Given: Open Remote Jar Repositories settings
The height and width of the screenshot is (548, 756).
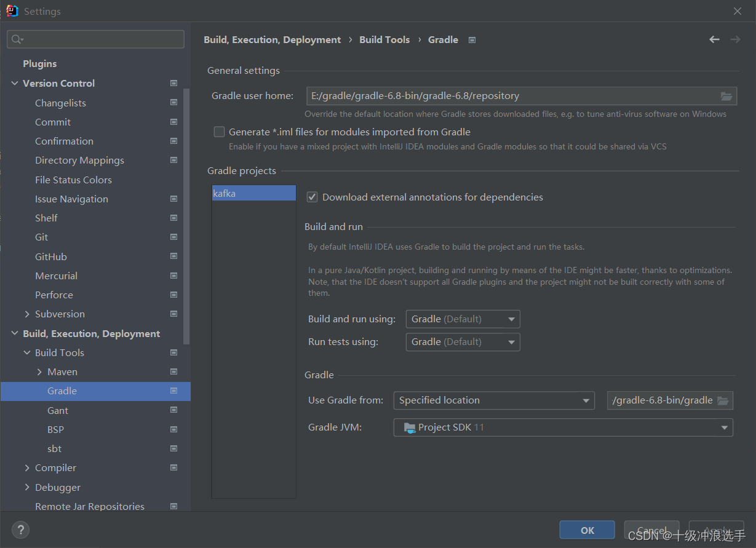Looking at the screenshot, I should pyautogui.click(x=90, y=506).
